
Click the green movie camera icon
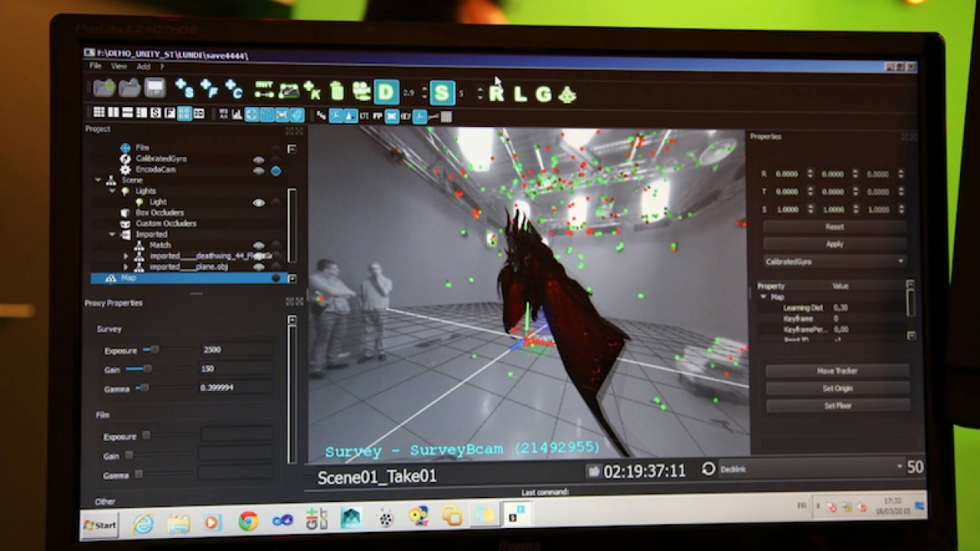pyautogui.click(x=361, y=91)
